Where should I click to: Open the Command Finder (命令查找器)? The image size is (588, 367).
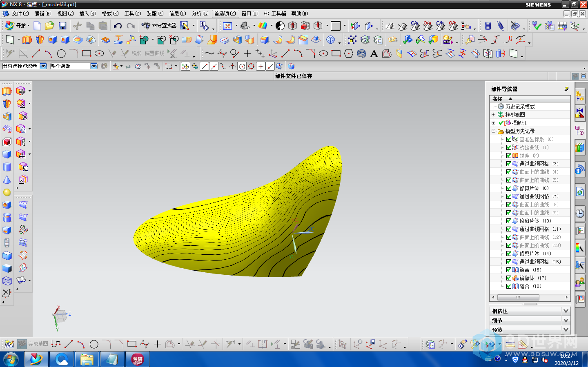click(x=159, y=25)
